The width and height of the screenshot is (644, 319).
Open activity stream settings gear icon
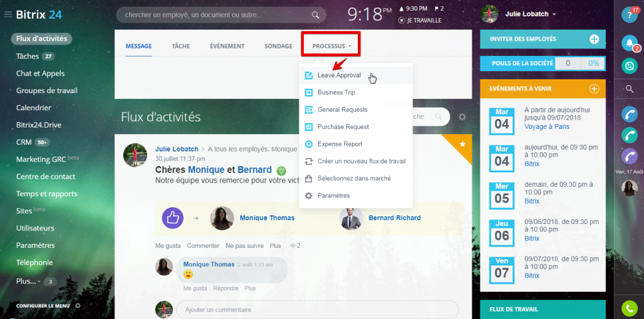click(x=462, y=117)
